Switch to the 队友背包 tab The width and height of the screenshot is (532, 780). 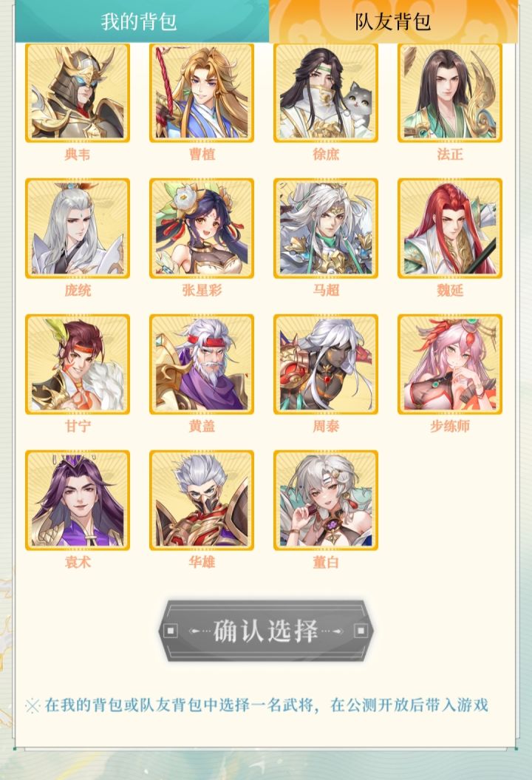pyautogui.click(x=393, y=21)
